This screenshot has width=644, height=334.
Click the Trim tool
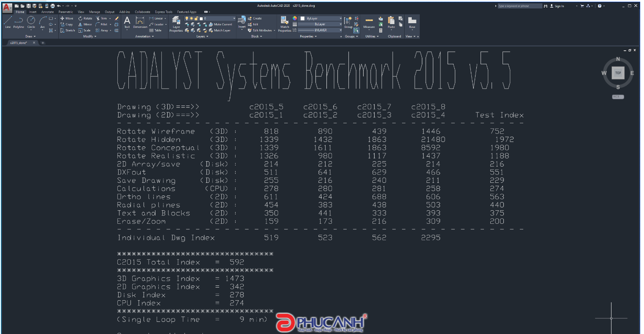click(x=102, y=19)
